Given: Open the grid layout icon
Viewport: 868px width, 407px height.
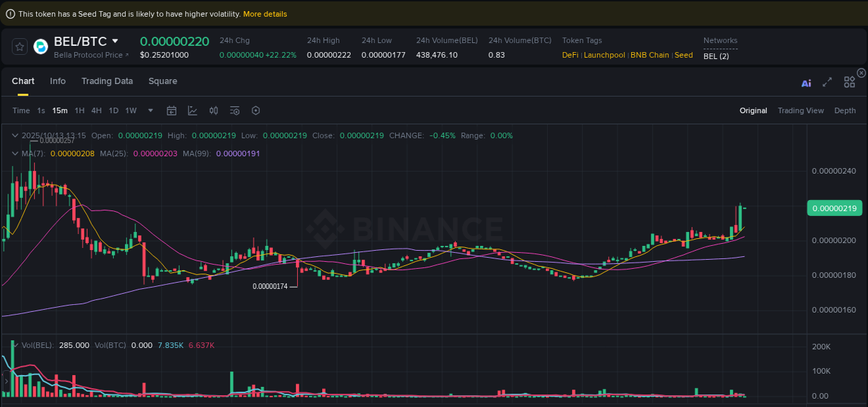Looking at the screenshot, I should point(849,81).
